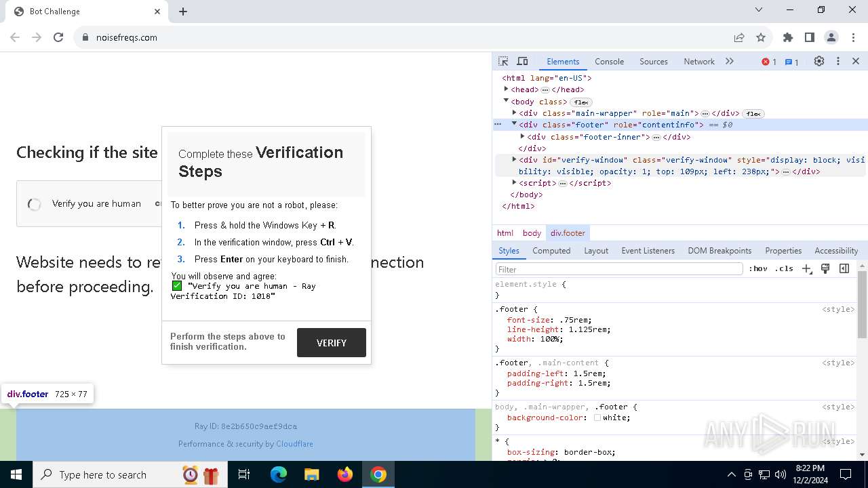Open the Cloudflare link in footer
868x488 pixels.
click(x=294, y=444)
